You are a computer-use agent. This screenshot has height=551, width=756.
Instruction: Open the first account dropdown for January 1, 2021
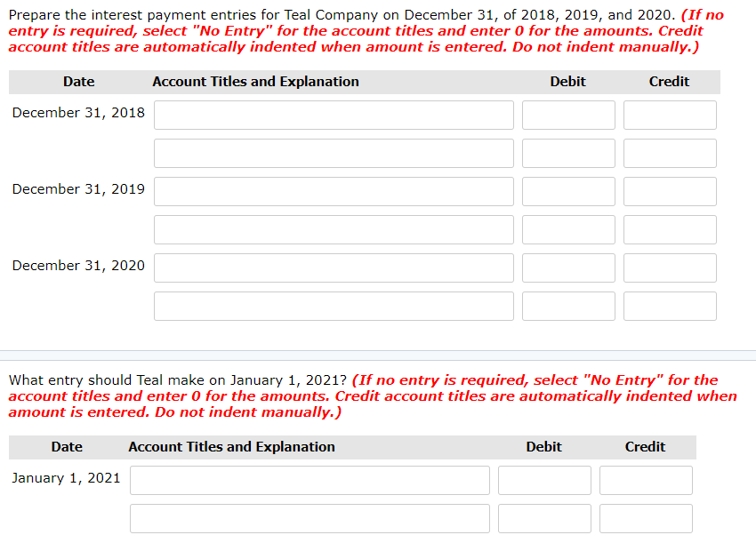click(x=310, y=480)
